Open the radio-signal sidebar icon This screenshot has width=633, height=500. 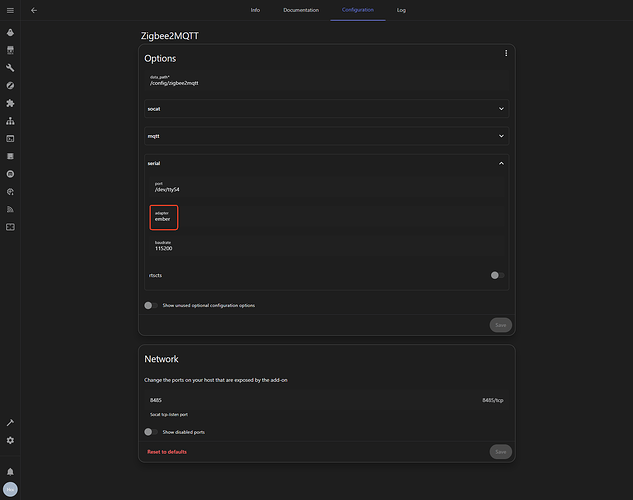10,209
